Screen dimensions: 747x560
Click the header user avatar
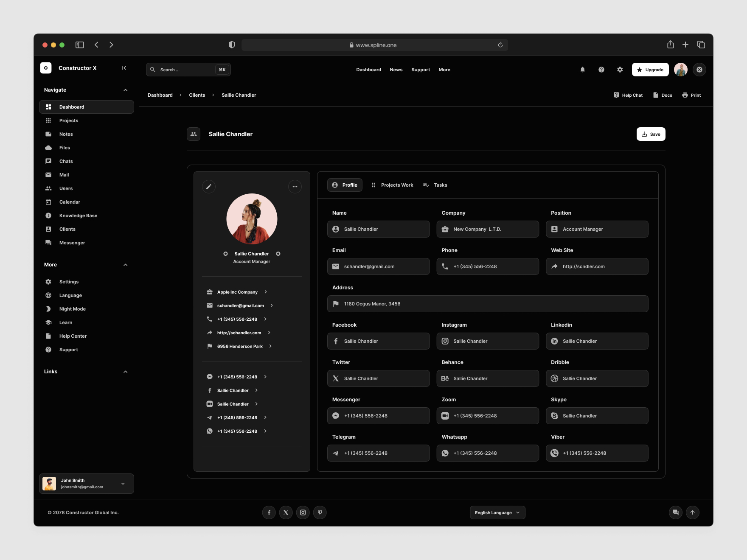681,70
